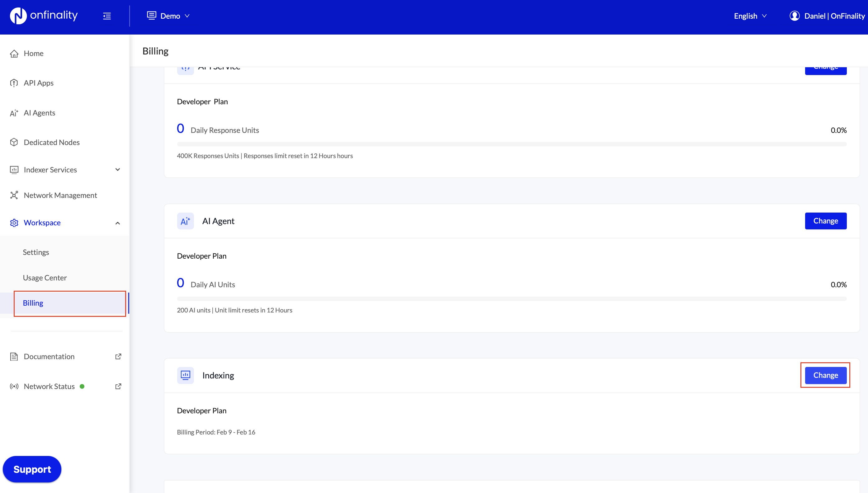Click the Indexing section monitor icon

point(185,375)
